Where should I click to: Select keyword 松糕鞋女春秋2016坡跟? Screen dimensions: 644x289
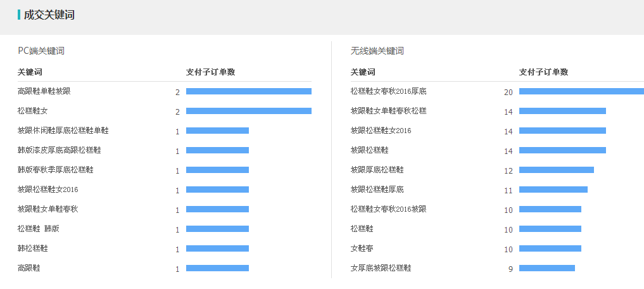pyautogui.click(x=389, y=209)
